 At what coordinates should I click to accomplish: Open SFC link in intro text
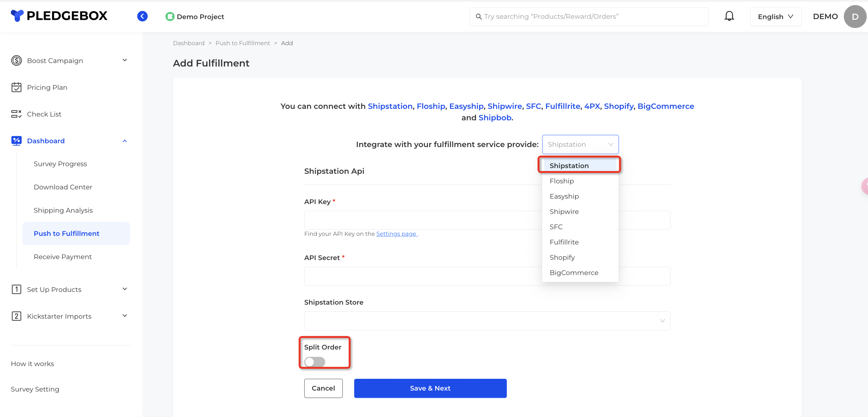coord(533,106)
